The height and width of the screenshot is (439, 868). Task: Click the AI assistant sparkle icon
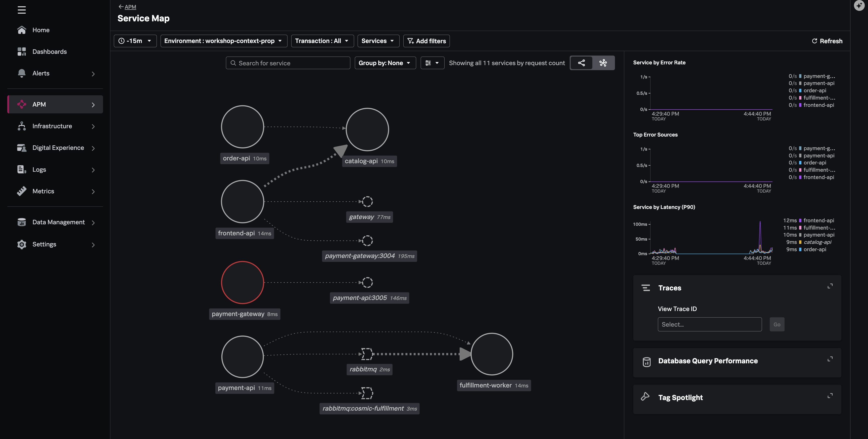click(859, 5)
